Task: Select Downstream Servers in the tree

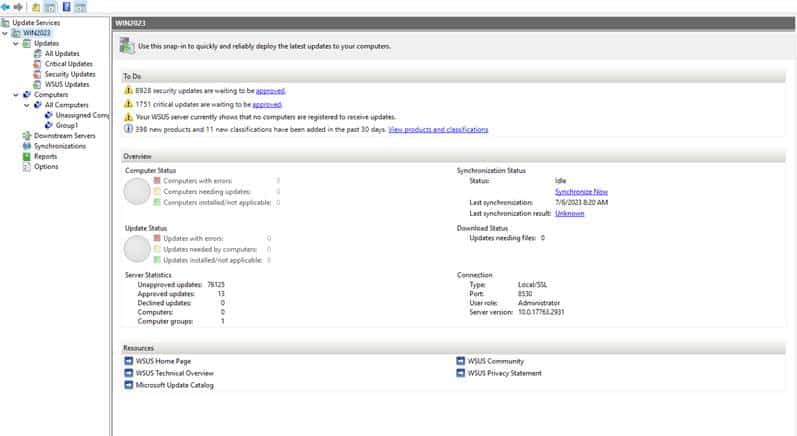Action: 64,136
